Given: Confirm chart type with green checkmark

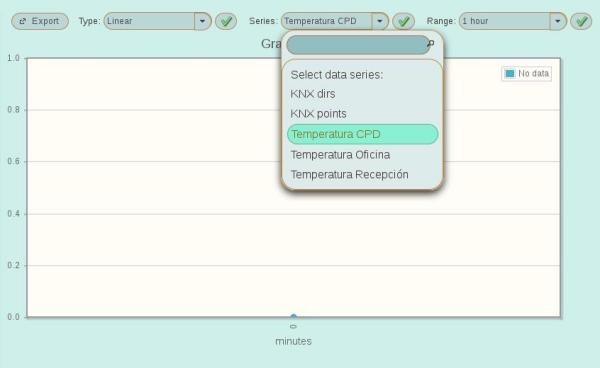Looking at the screenshot, I should click(x=226, y=21).
